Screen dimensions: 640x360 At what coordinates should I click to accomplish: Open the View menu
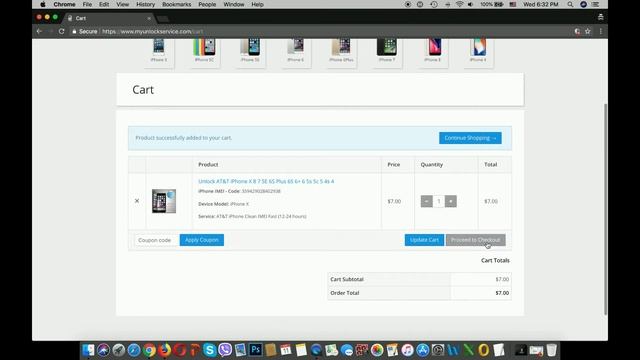[122, 4]
